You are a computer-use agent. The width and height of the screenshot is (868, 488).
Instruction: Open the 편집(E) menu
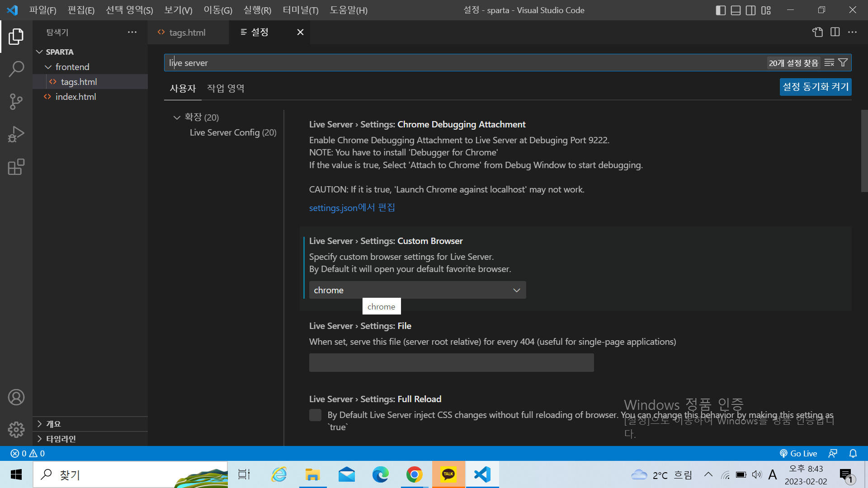pos(81,10)
